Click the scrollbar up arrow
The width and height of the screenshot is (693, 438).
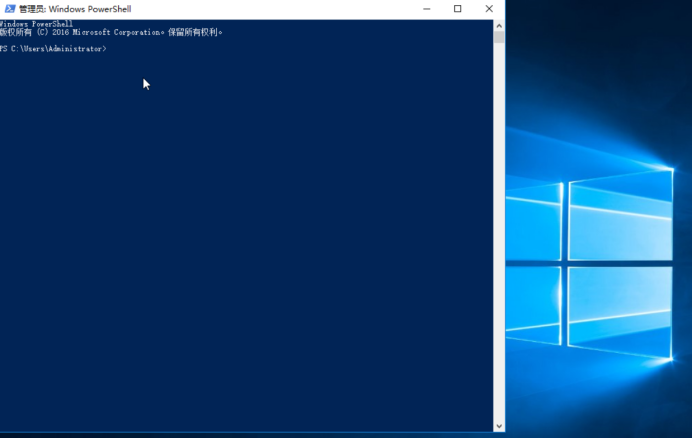[499, 26]
